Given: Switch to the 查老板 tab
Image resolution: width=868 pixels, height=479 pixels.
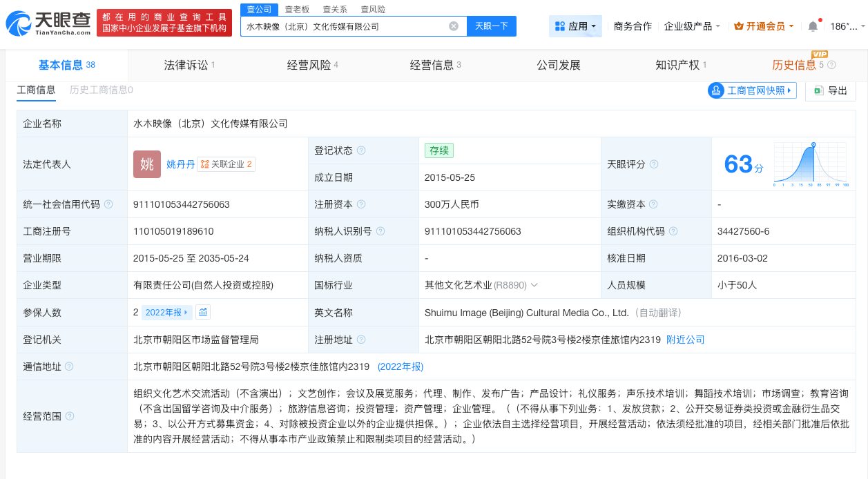Looking at the screenshot, I should [297, 9].
